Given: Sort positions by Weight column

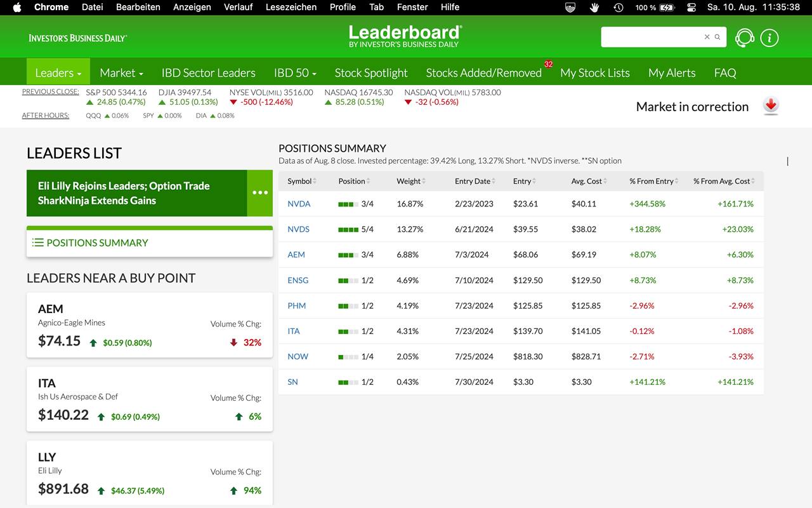Looking at the screenshot, I should [x=410, y=181].
